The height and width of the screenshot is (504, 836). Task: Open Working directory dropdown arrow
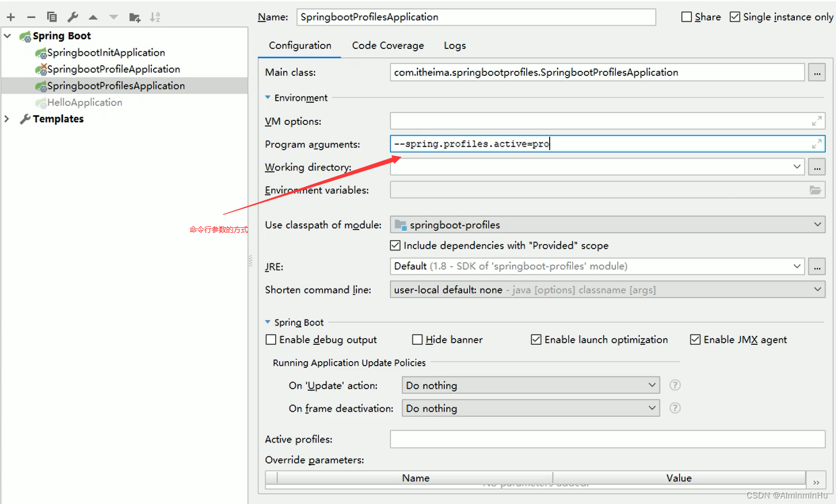(x=797, y=166)
